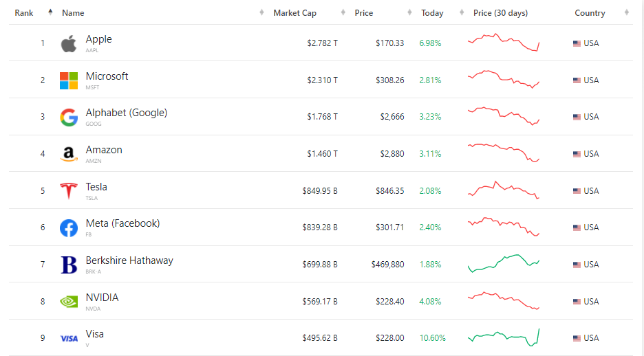The image size is (644, 356).
Task: Open the Meta (Facebook) company link
Action: tap(122, 223)
